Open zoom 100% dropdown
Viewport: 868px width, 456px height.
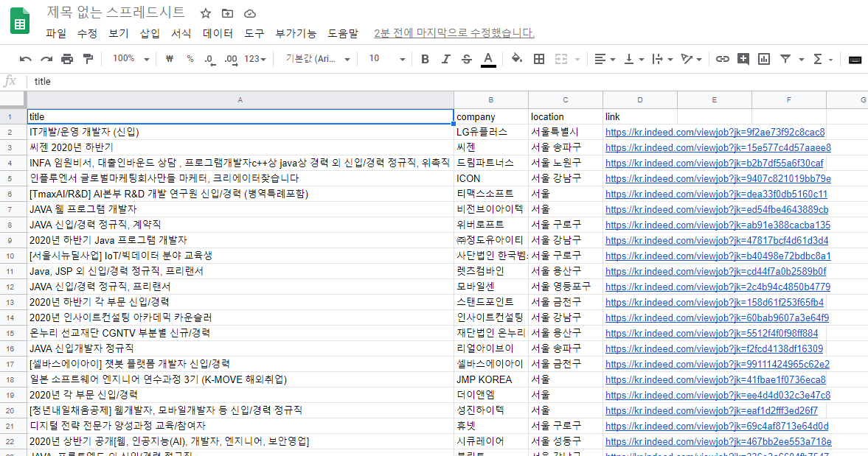click(131, 59)
